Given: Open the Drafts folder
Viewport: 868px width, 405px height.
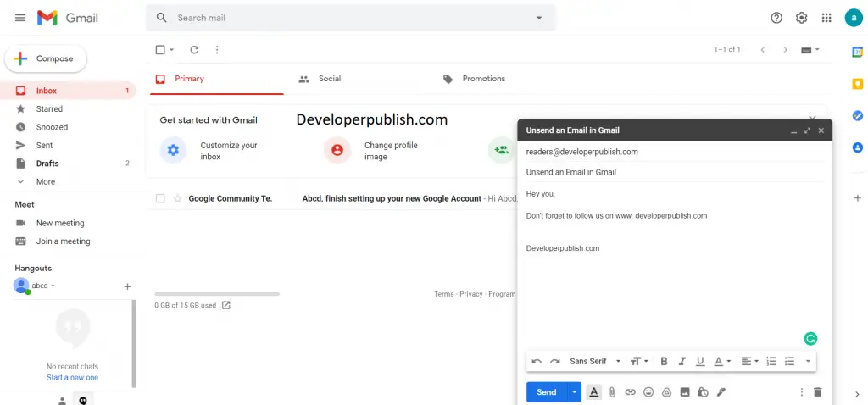Looking at the screenshot, I should tap(69, 164).
